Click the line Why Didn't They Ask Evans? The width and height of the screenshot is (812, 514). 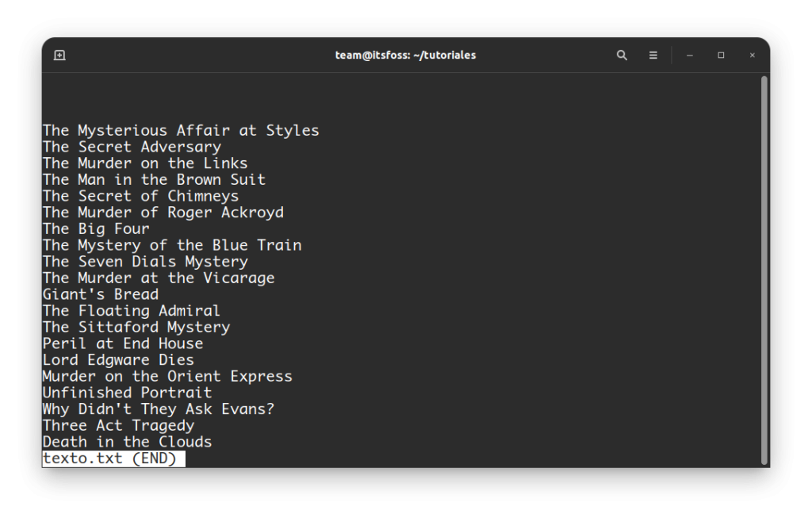(x=159, y=409)
